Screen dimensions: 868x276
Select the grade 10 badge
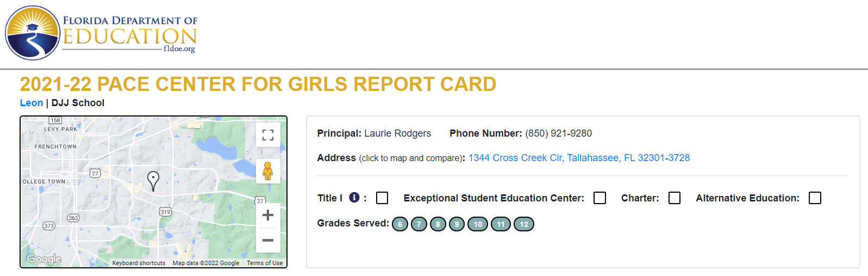tap(478, 224)
